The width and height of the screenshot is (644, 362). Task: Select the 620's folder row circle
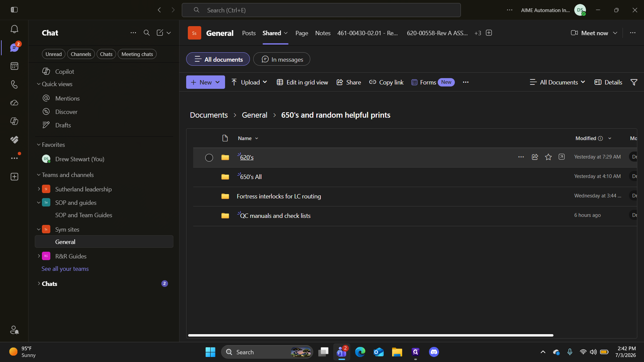click(x=209, y=158)
